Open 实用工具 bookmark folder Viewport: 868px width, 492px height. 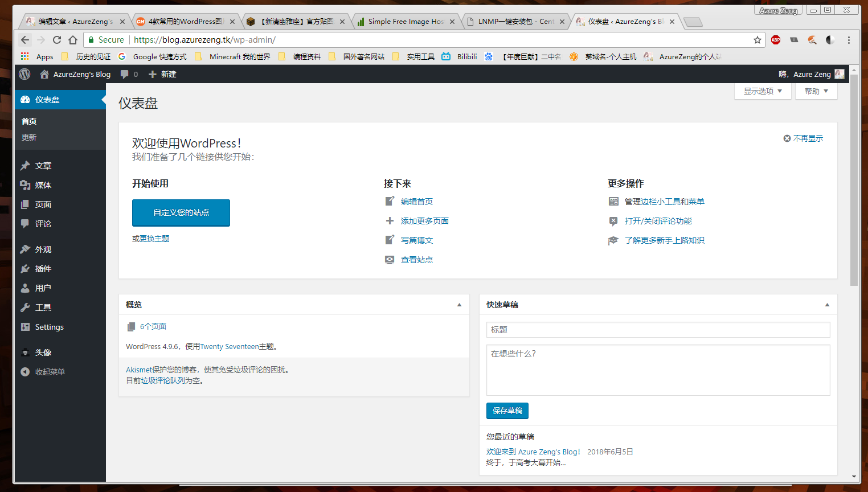pos(413,56)
